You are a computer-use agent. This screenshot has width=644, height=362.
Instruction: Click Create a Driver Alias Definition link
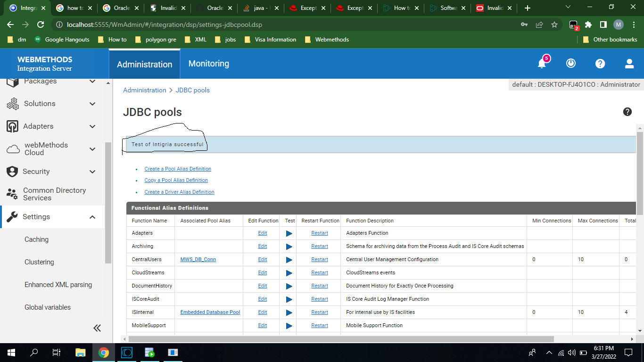(179, 192)
